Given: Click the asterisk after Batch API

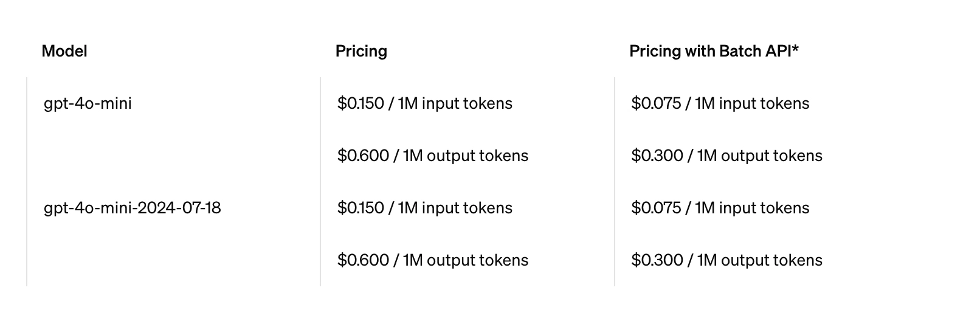Looking at the screenshot, I should (795, 50).
